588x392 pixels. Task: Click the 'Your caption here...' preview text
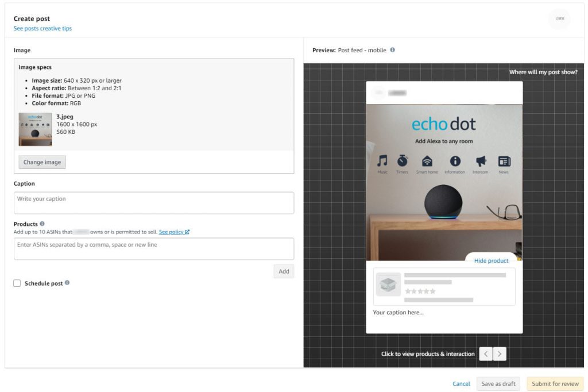pos(399,313)
